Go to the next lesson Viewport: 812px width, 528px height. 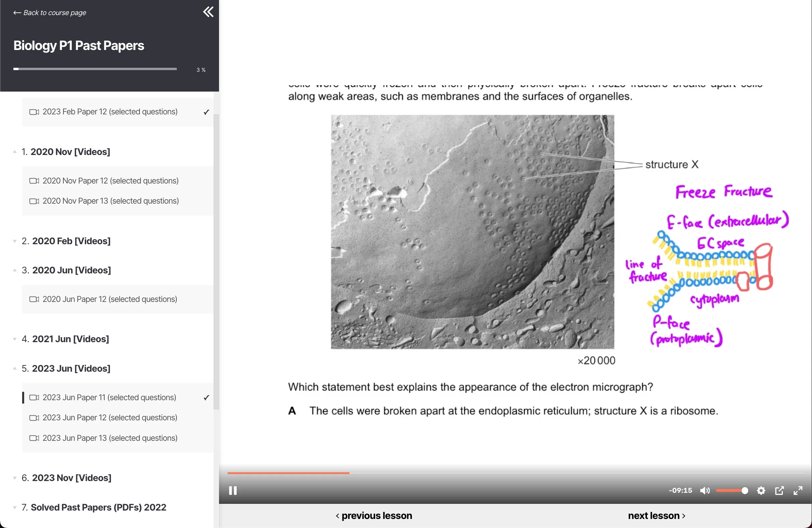pyautogui.click(x=656, y=515)
